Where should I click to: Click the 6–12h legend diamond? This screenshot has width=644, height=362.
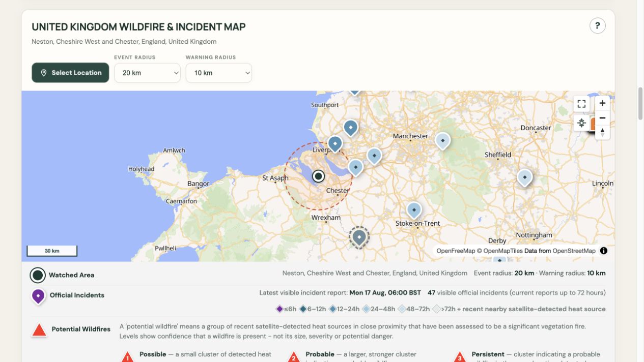303,309
